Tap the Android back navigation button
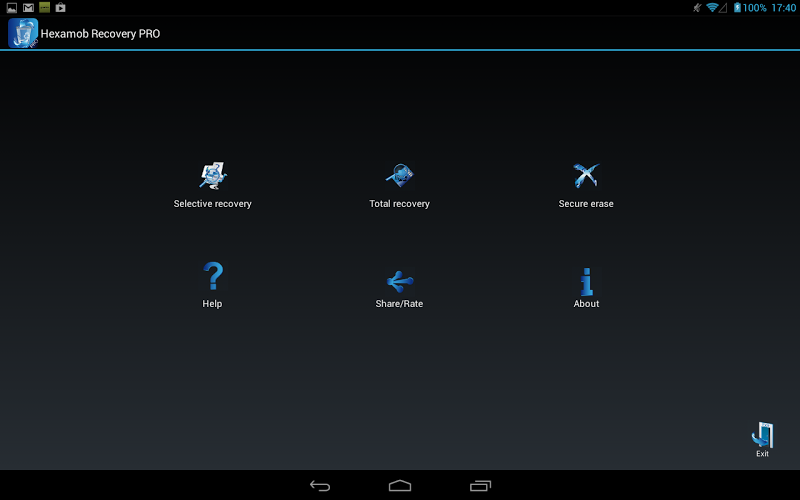 pyautogui.click(x=320, y=485)
